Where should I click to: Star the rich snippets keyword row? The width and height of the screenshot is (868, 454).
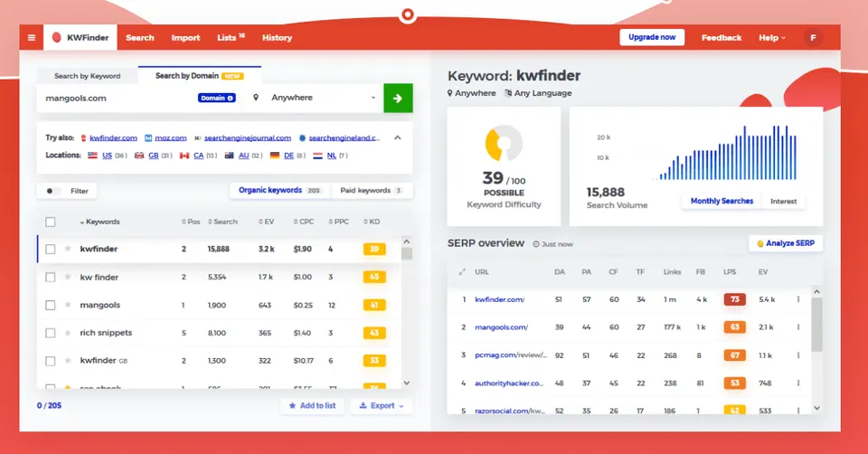[x=68, y=333]
